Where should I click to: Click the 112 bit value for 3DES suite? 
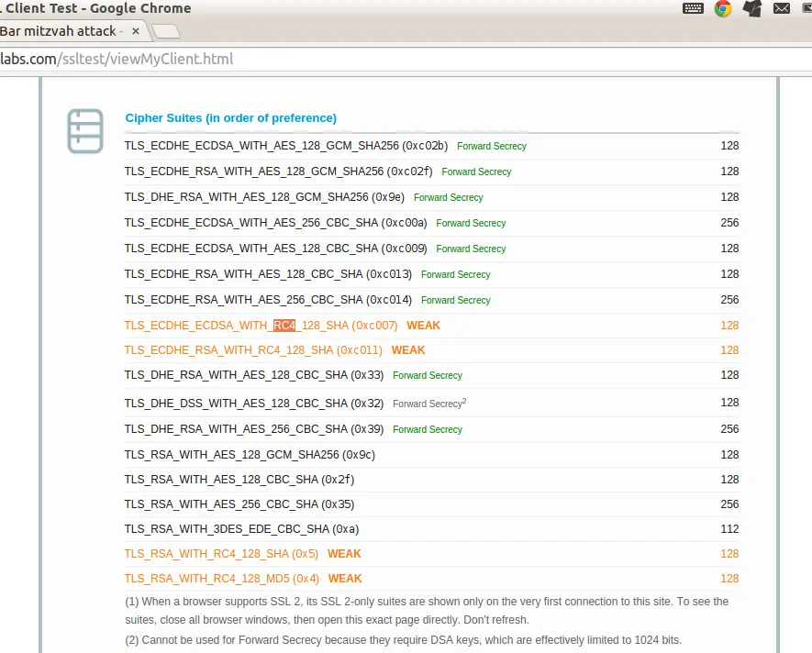click(x=729, y=529)
